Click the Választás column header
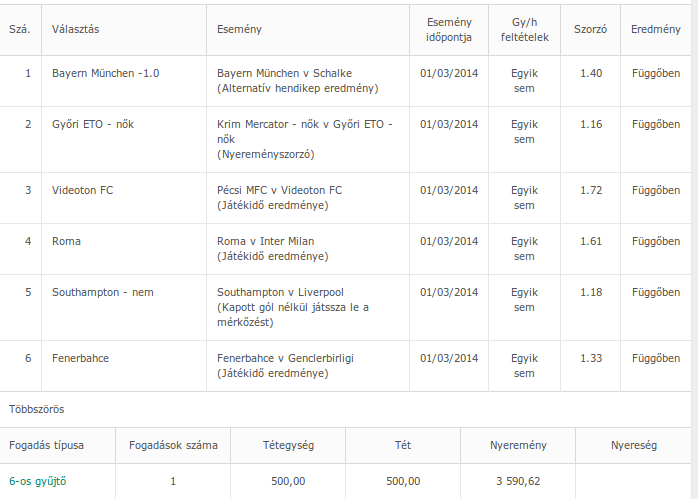Image resolution: width=698 pixels, height=499 pixels. point(77,30)
